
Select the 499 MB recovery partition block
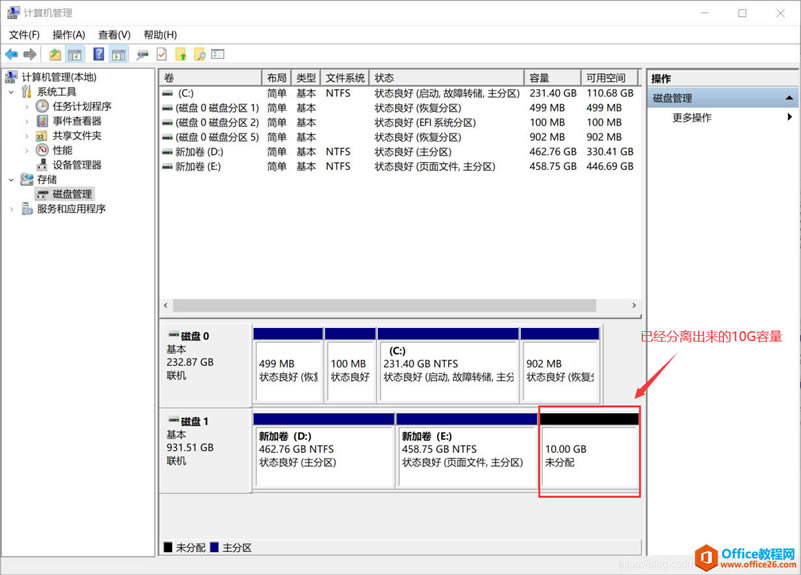[x=288, y=365]
